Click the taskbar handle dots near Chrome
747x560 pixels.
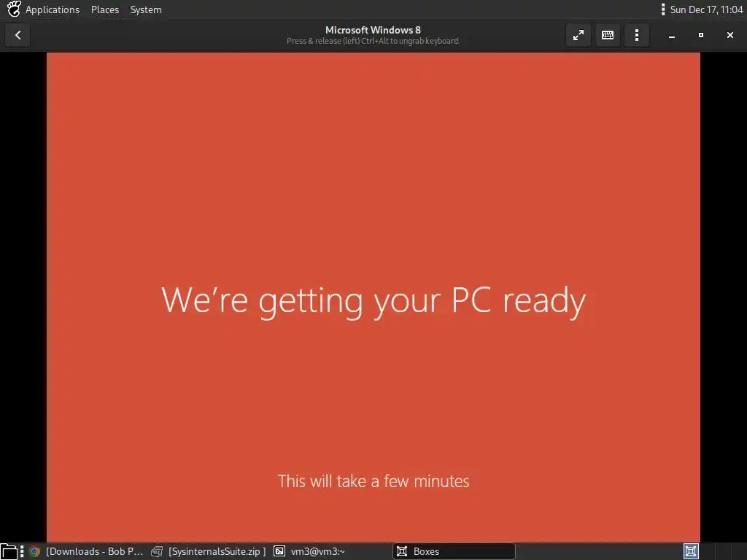(x=22, y=551)
